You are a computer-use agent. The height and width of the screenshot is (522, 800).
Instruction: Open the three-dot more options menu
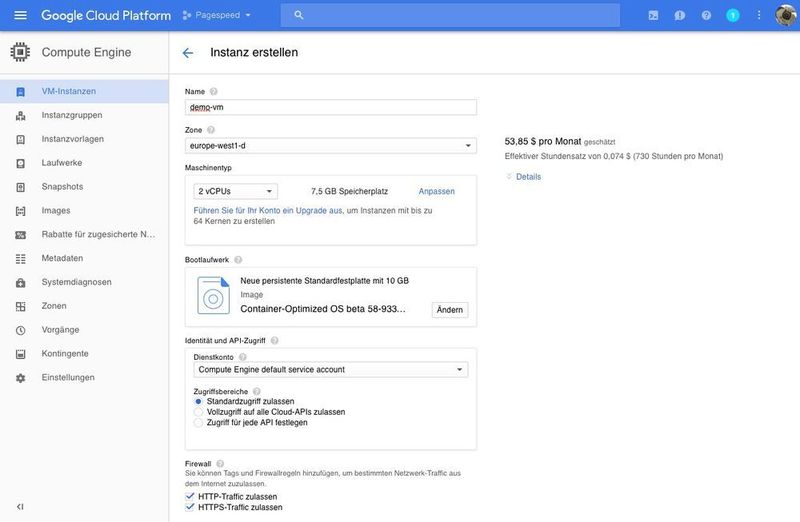coord(759,15)
